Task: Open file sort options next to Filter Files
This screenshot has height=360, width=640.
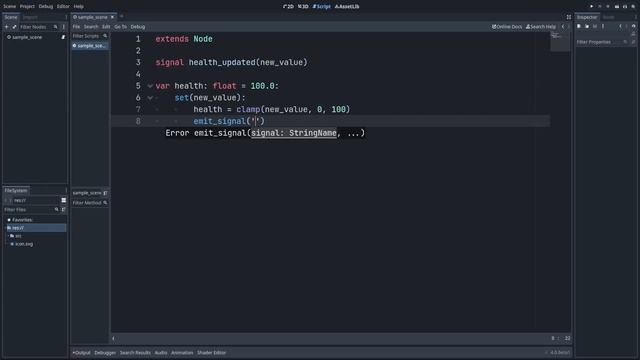Action: 64,210
